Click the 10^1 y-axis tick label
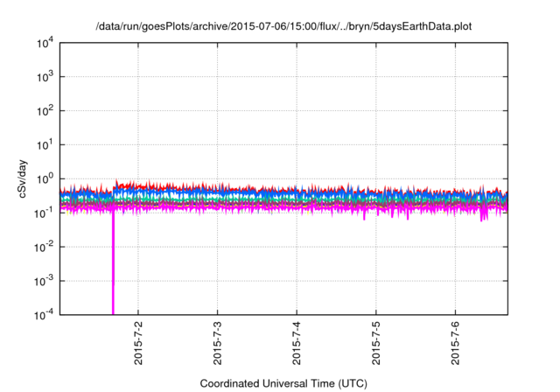560x392 pixels. tap(45, 145)
